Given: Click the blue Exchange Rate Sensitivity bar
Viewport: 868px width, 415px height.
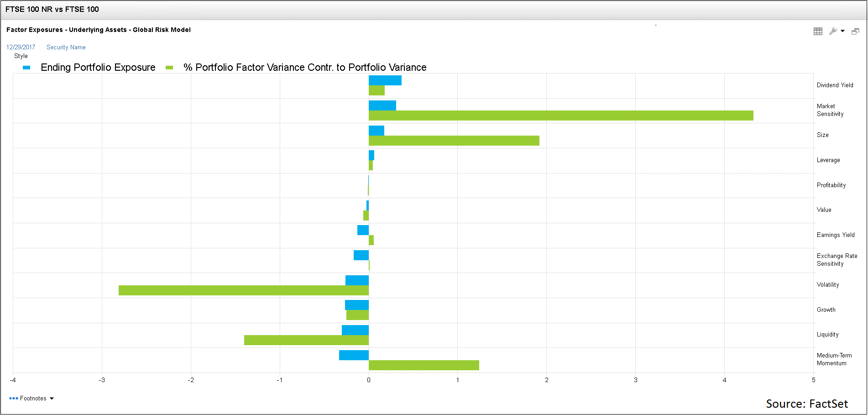Looking at the screenshot, I should point(361,255).
